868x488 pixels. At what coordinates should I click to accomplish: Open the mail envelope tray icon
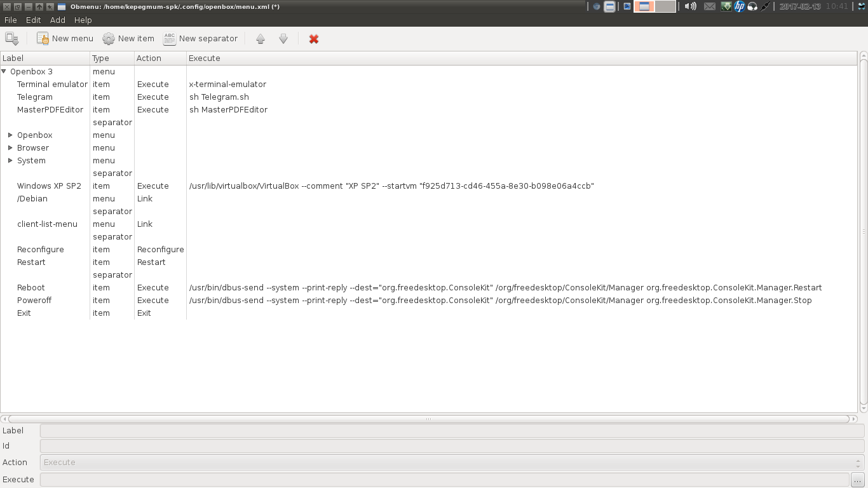pyautogui.click(x=709, y=6)
